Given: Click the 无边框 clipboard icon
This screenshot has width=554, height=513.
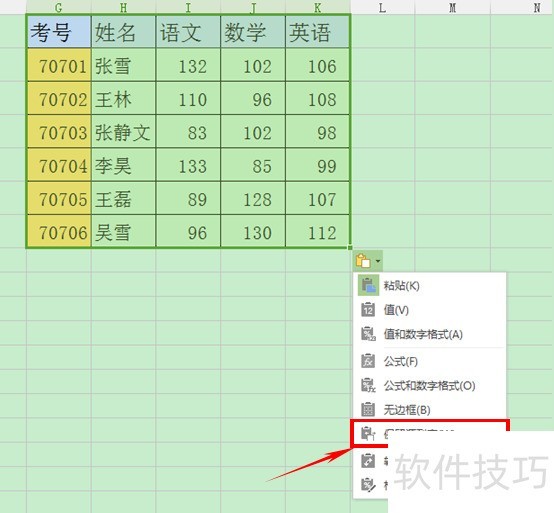Looking at the screenshot, I should [368, 409].
